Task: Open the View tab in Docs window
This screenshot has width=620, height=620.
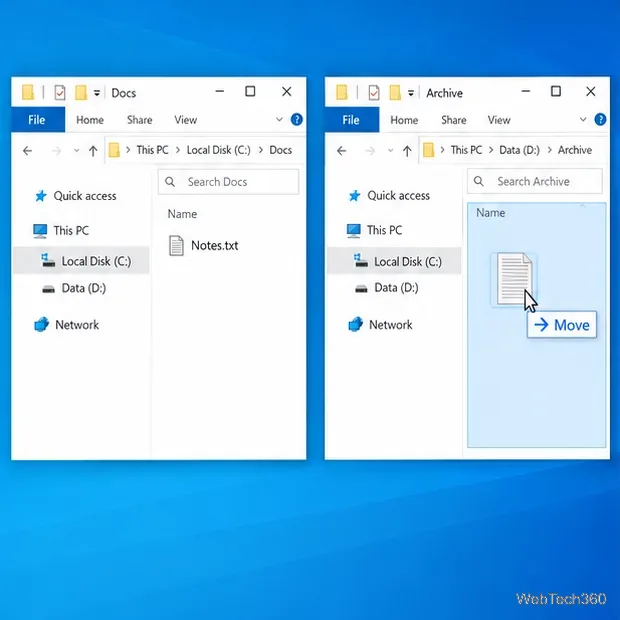Action: point(185,120)
